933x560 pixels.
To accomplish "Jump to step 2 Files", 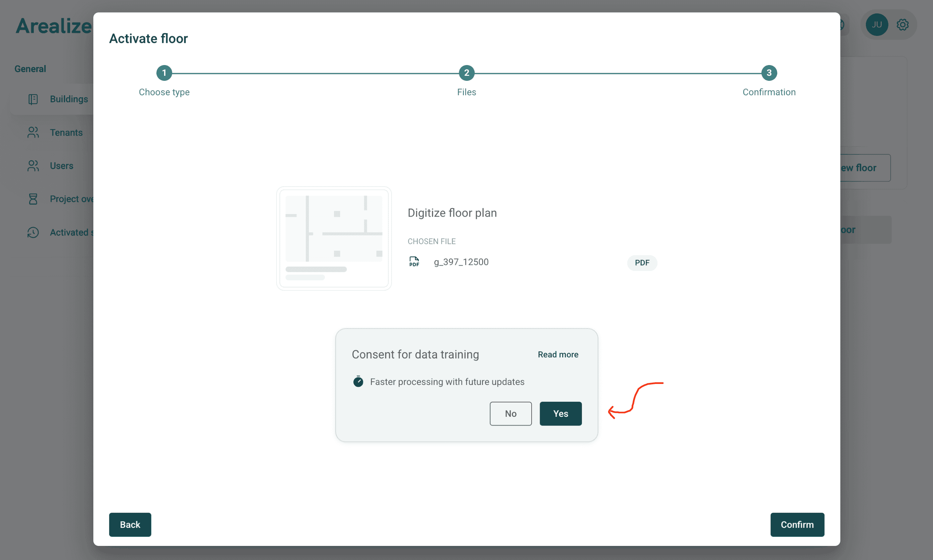I will (466, 73).
